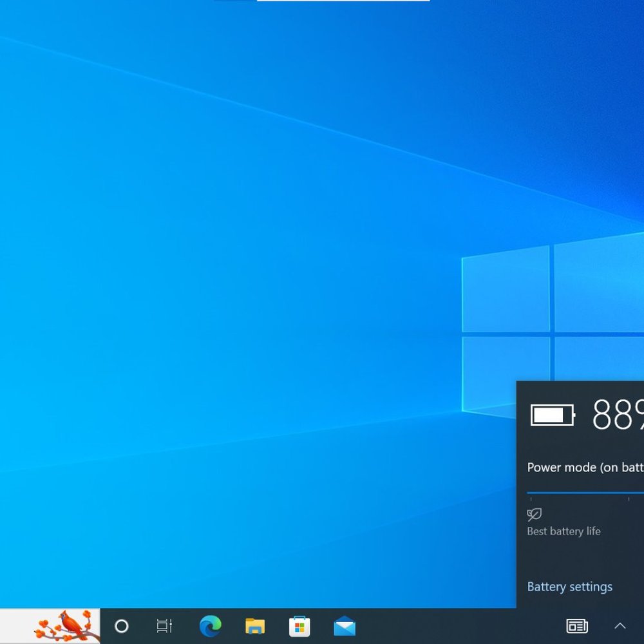Click the 'Best battery life' label
Screen dimensions: 644x644
coord(563,531)
